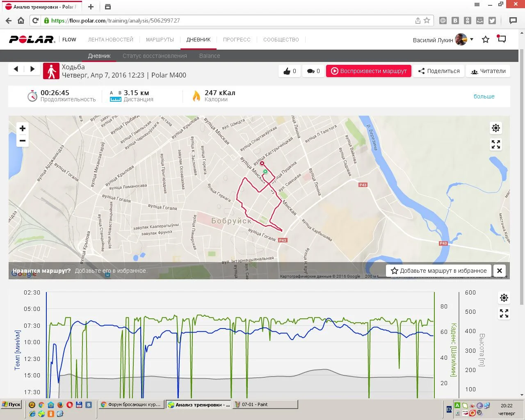The image size is (525, 420).
Task: Click Добавьте маршрут в избранное button
Action: tap(439, 271)
